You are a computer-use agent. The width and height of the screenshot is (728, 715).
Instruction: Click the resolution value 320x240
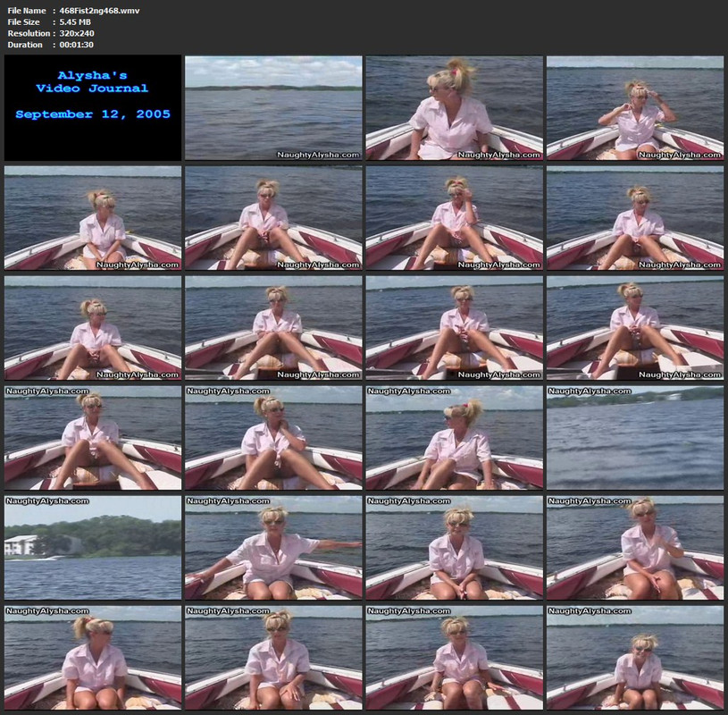pyautogui.click(x=77, y=33)
